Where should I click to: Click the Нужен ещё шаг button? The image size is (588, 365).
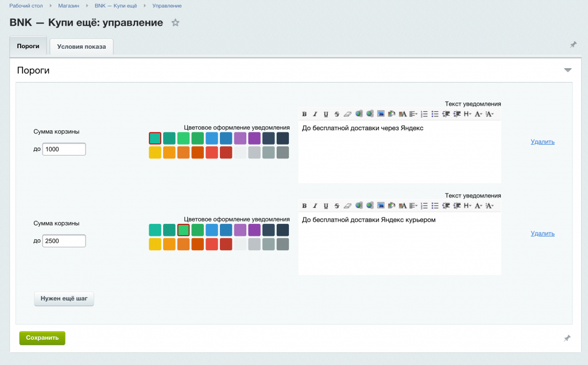click(x=64, y=298)
